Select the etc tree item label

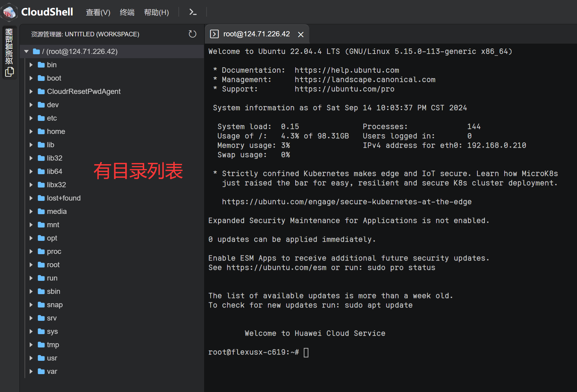(x=52, y=118)
